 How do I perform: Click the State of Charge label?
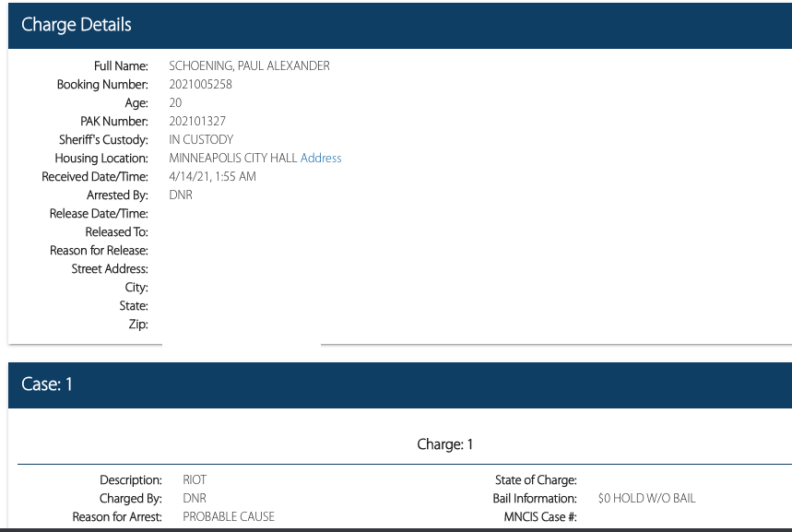click(x=536, y=480)
